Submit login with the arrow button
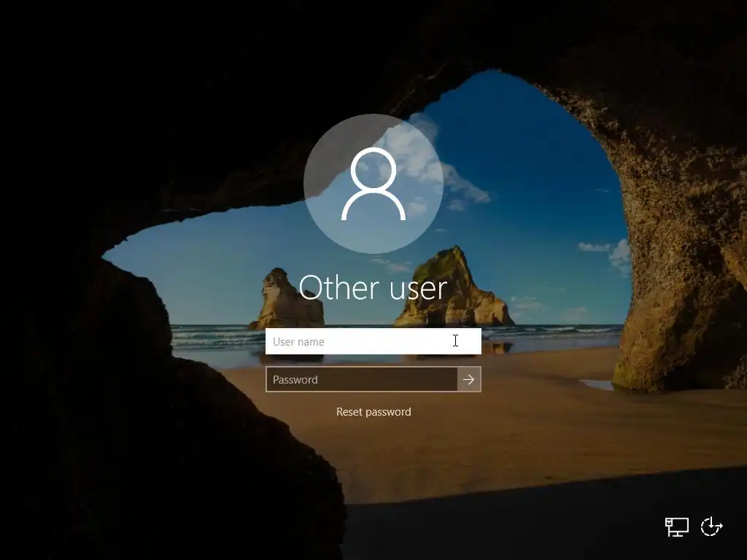Image resolution: width=747 pixels, height=560 pixels. (469, 379)
